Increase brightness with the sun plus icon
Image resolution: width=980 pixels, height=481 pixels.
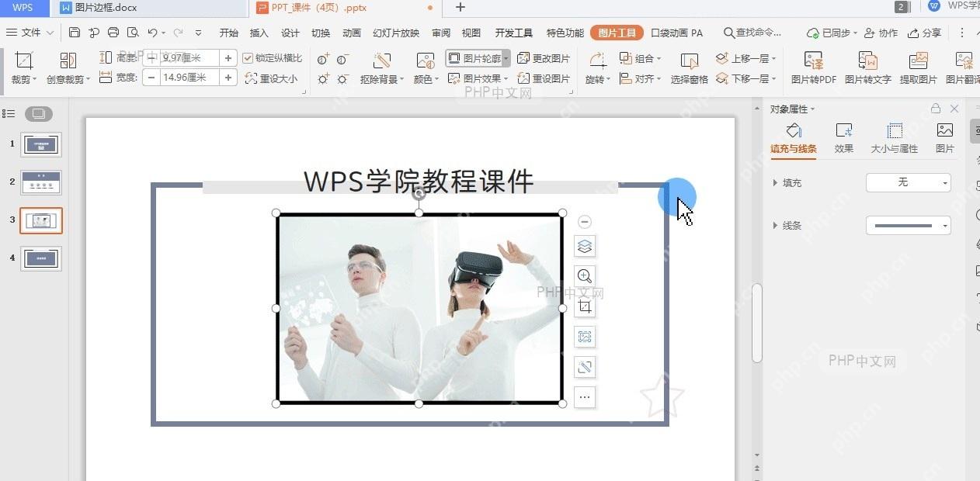tap(323, 78)
